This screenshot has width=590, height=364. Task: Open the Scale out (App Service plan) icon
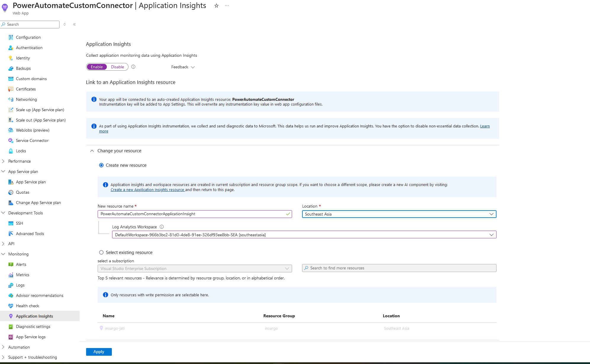point(11,120)
